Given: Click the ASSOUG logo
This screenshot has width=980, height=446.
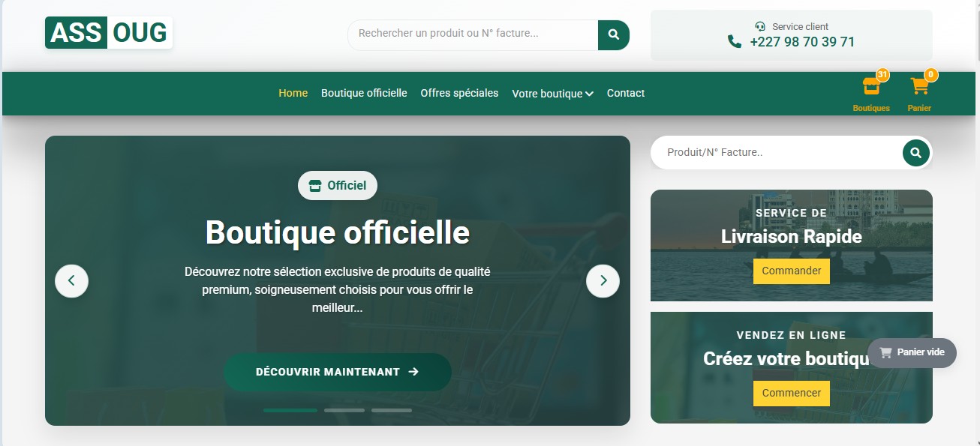Looking at the screenshot, I should [x=109, y=33].
